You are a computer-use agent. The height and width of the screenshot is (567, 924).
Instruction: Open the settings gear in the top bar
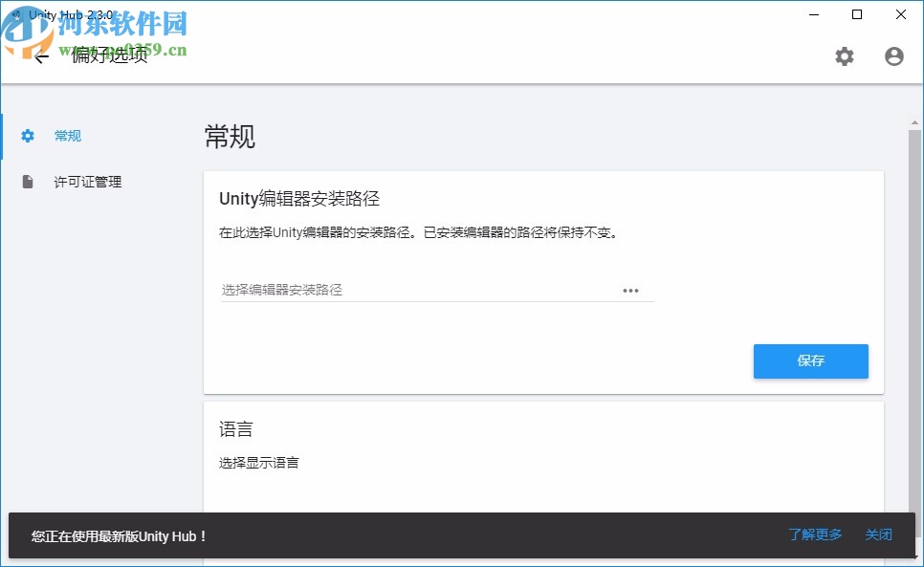pos(845,56)
